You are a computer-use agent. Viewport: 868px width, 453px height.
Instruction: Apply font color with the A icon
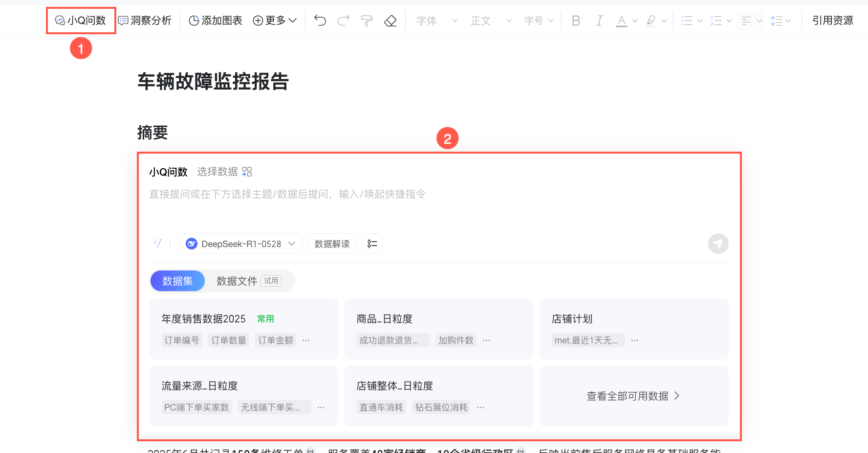tap(621, 21)
